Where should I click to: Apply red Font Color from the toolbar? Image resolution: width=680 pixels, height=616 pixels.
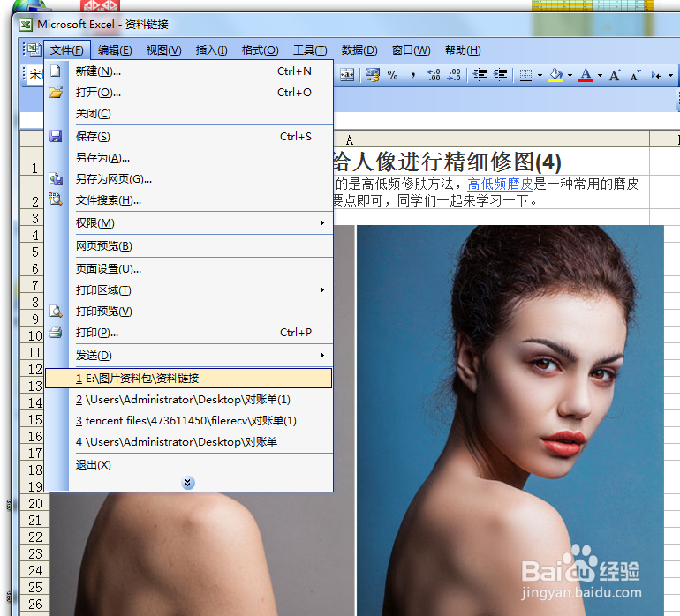pos(586,75)
